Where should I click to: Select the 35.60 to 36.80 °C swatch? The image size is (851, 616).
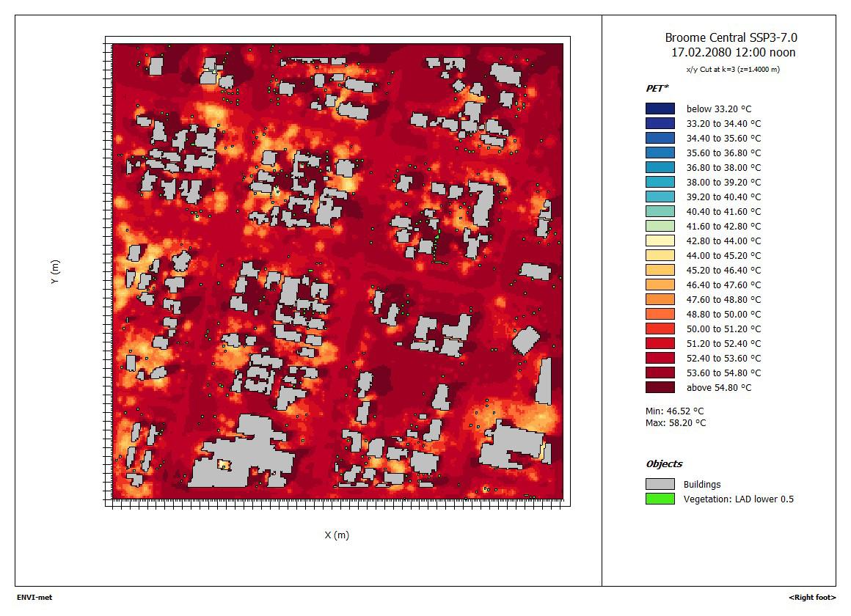[x=660, y=153]
